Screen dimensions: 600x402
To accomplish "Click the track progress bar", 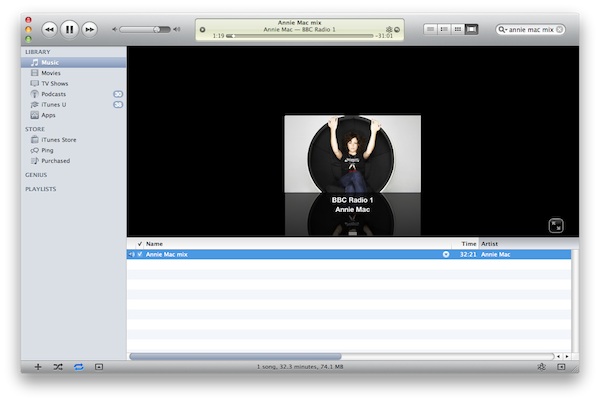I will (x=300, y=36).
